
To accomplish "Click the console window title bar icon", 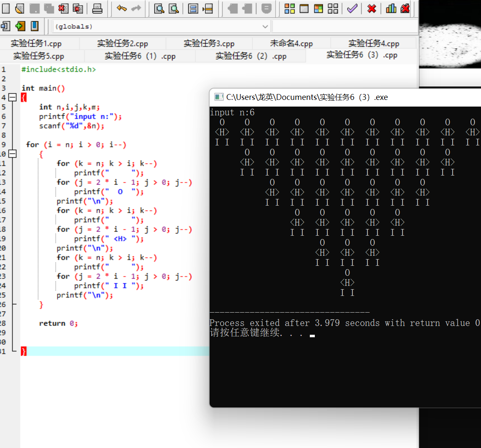I will point(219,97).
